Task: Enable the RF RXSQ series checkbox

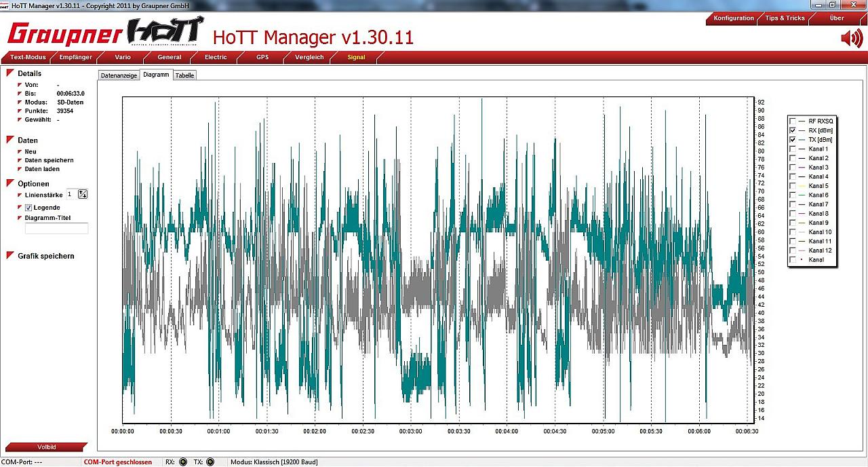Action: pyautogui.click(x=793, y=121)
